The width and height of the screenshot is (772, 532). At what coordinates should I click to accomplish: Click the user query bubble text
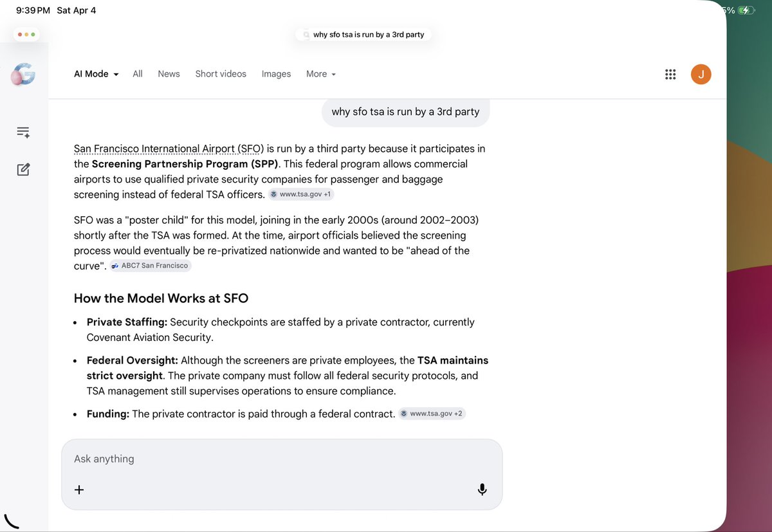coord(405,112)
